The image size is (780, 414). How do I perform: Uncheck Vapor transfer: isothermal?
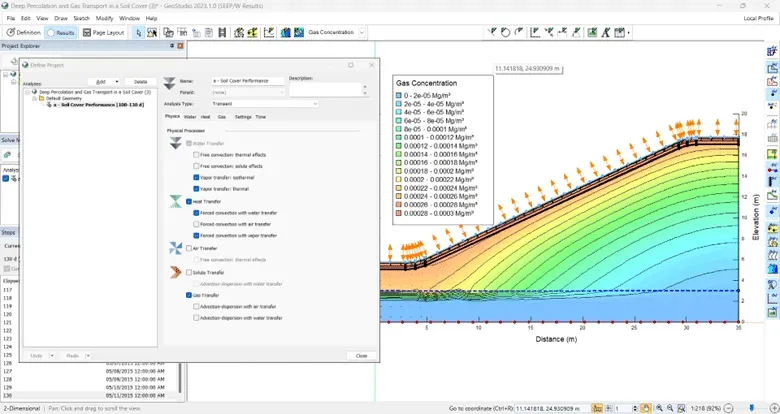coord(197,177)
